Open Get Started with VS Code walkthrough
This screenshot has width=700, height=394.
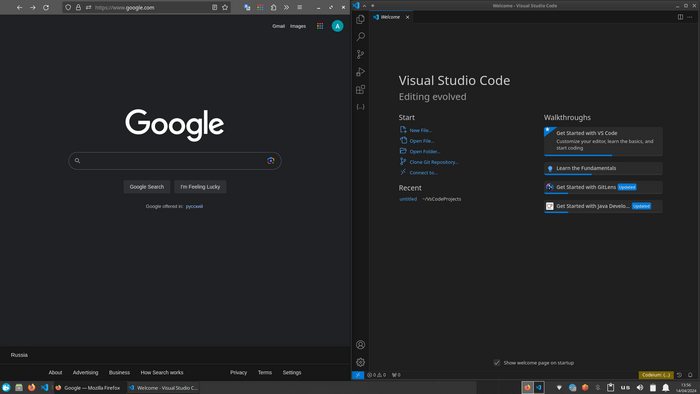[603, 141]
